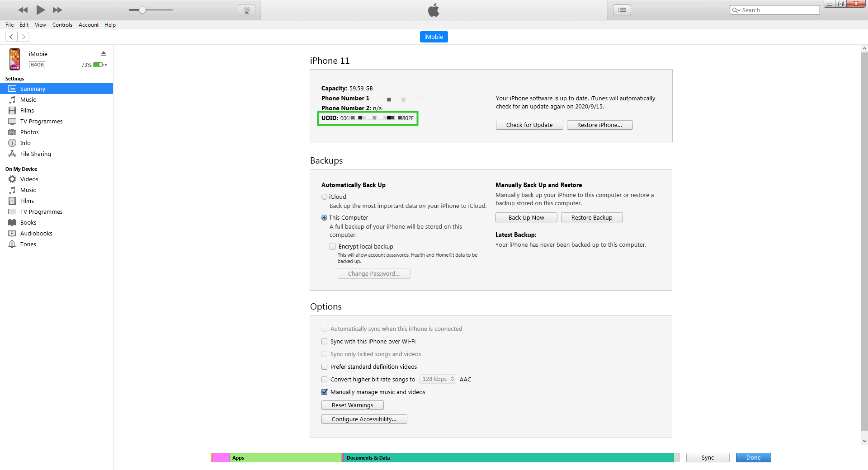
Task: Open the AirPlay output icon
Action: click(246, 10)
